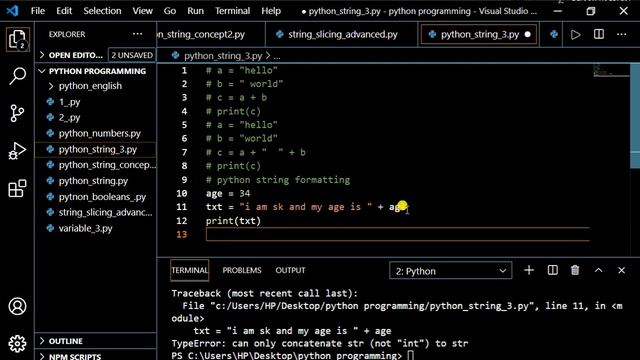Open the Terminal menu

click(x=233, y=11)
